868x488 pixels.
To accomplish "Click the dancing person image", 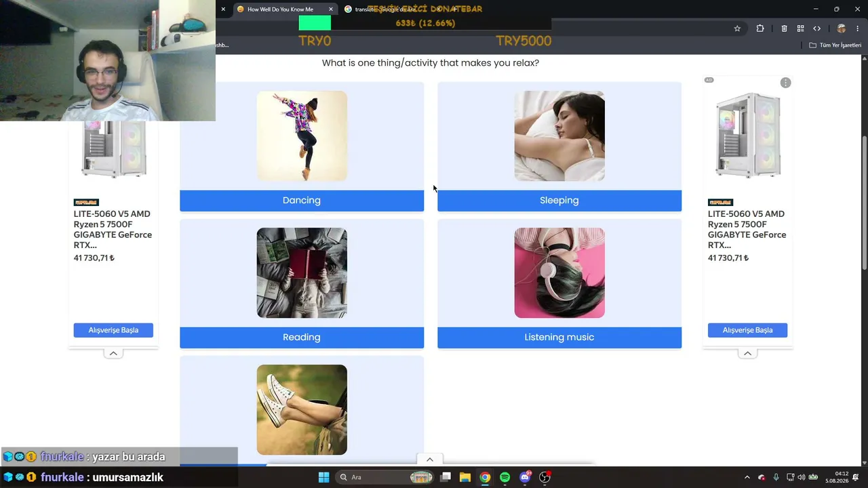I will (x=302, y=136).
